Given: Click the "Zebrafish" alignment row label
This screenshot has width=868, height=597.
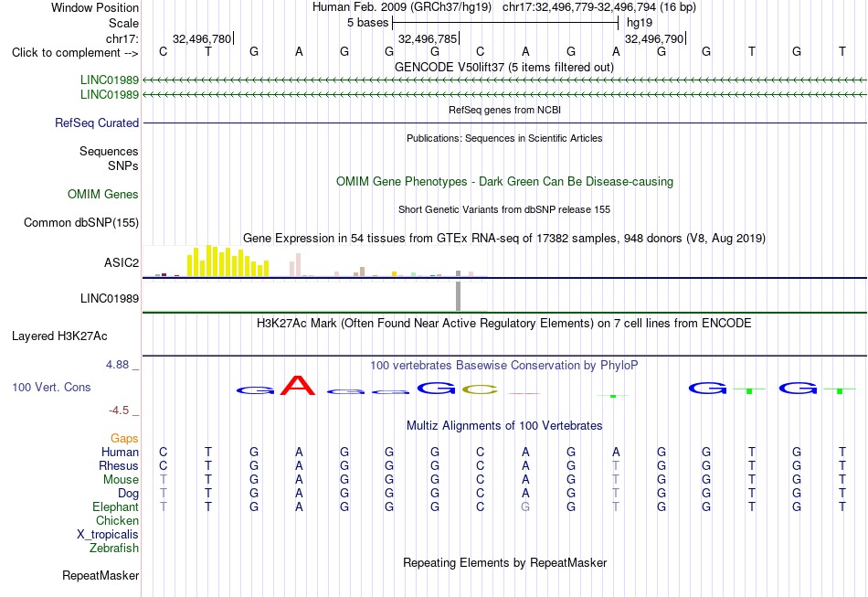Looking at the screenshot, I should pyautogui.click(x=114, y=549).
